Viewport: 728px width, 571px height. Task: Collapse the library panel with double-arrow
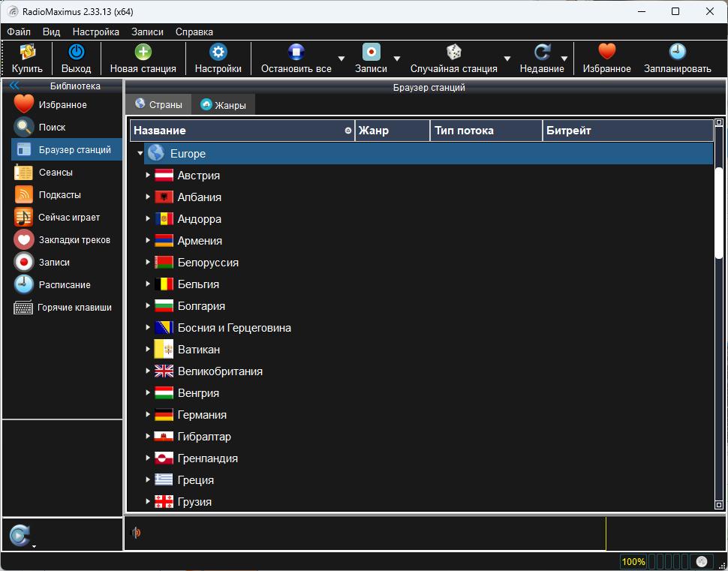(x=14, y=86)
